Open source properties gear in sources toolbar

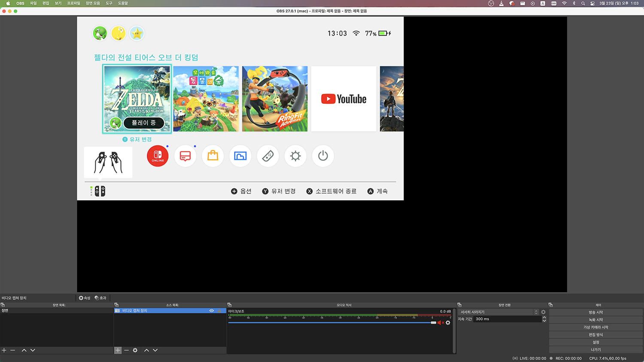[x=135, y=350]
